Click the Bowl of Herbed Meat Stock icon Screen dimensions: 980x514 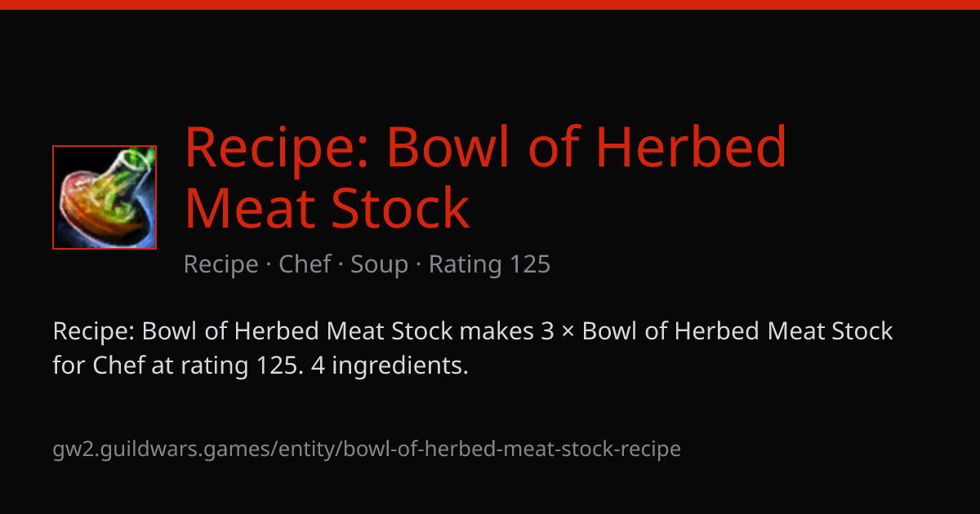coord(105,197)
